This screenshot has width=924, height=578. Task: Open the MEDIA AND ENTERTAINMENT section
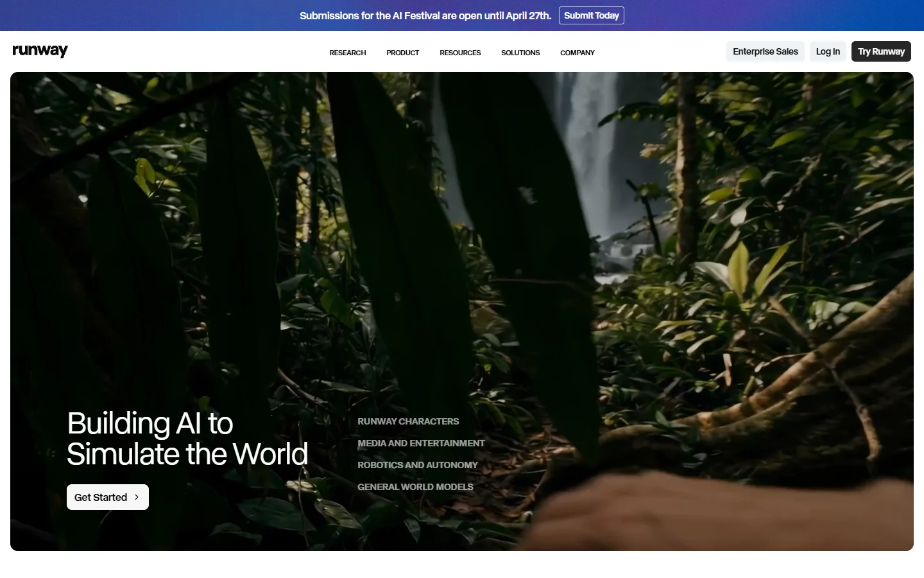(421, 443)
